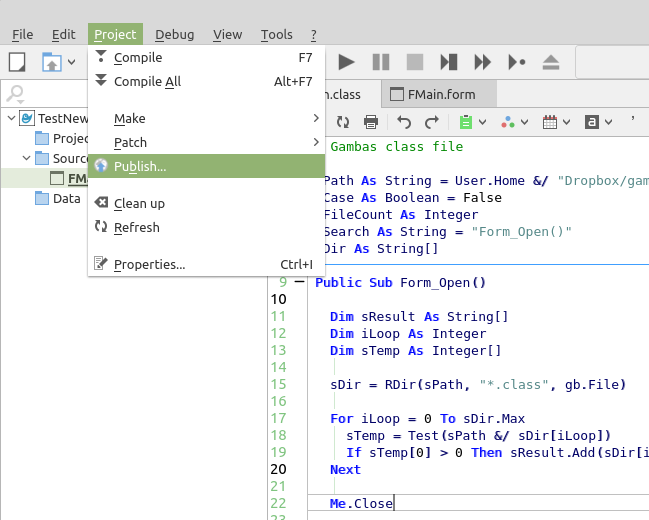Select the Data folder in tree

click(58, 198)
